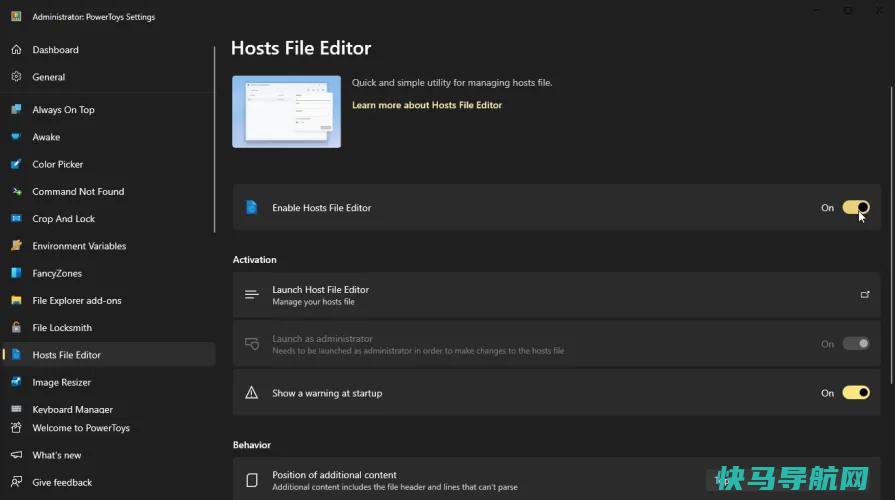Select Hosts File Editor in sidebar
Viewport: 895px width, 500px height.
108,354
